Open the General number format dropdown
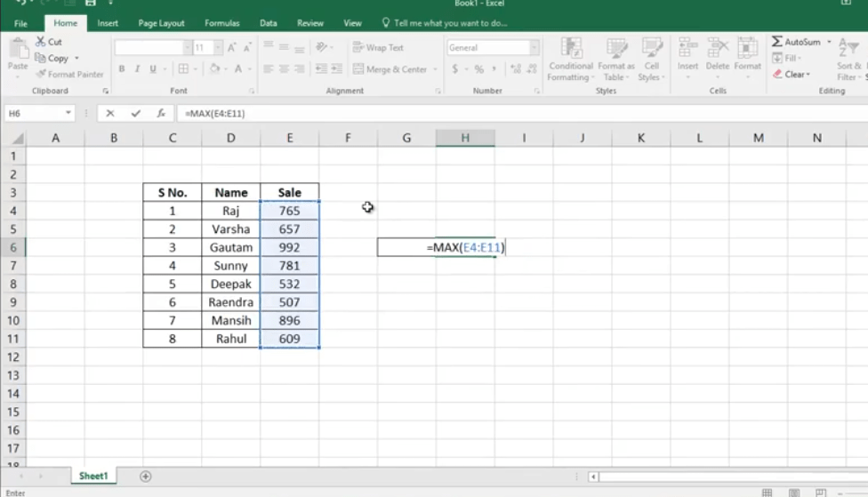868x497 pixels. tap(534, 48)
